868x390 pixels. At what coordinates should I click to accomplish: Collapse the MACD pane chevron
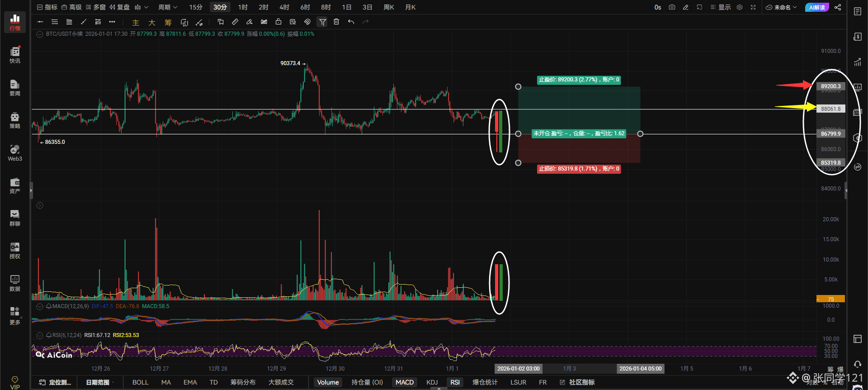(x=40, y=306)
